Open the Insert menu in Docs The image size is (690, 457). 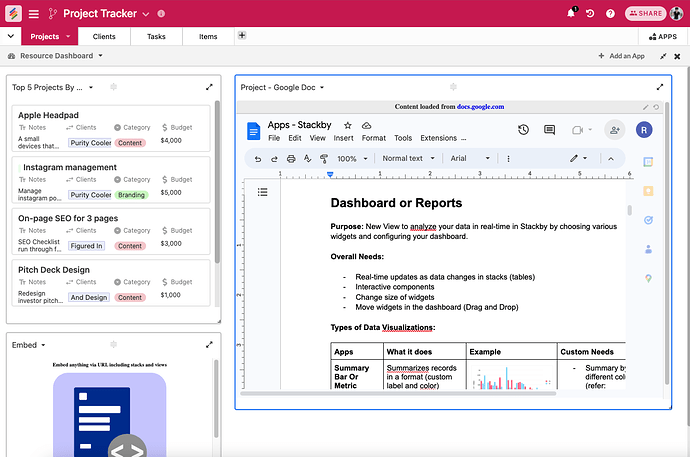coord(343,138)
